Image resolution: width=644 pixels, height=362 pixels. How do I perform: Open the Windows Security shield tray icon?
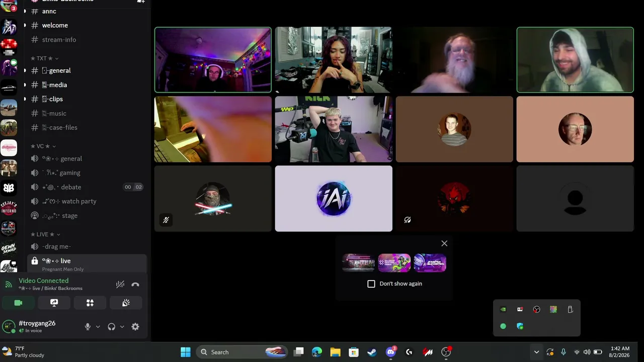coord(520,326)
